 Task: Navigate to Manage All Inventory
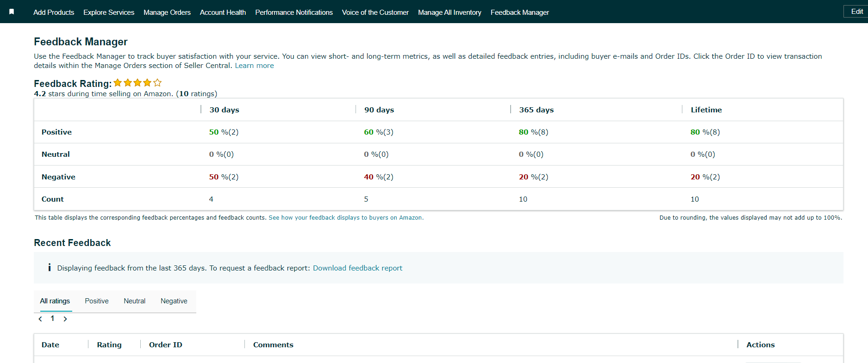[450, 12]
